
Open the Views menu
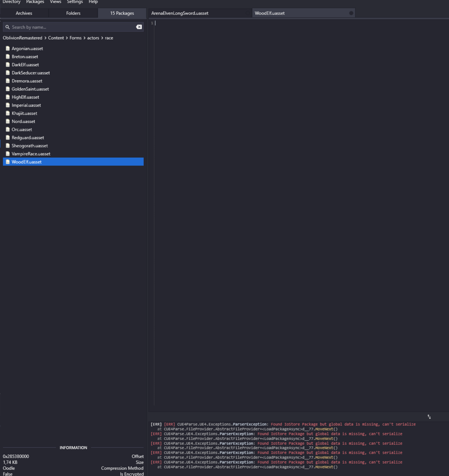tap(56, 2)
